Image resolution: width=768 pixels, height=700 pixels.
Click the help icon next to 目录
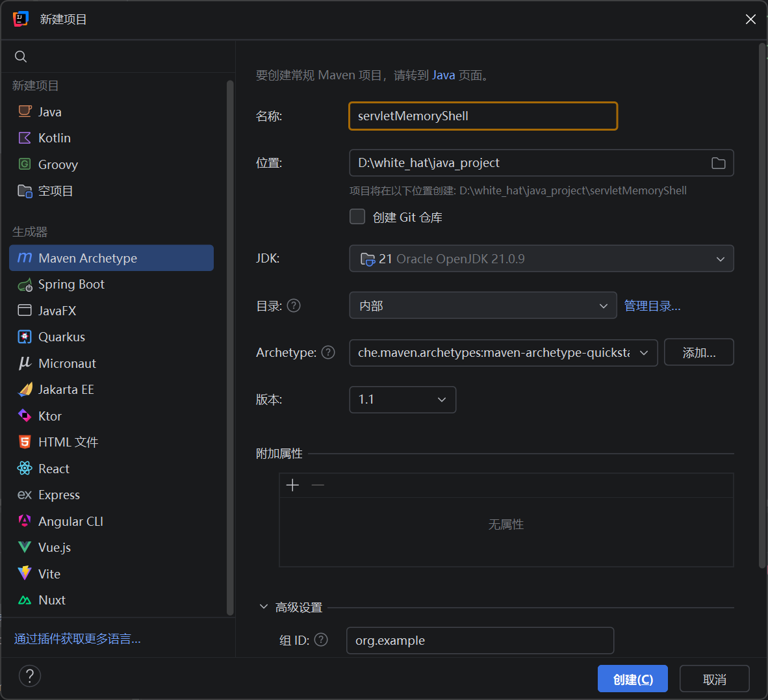click(x=294, y=305)
